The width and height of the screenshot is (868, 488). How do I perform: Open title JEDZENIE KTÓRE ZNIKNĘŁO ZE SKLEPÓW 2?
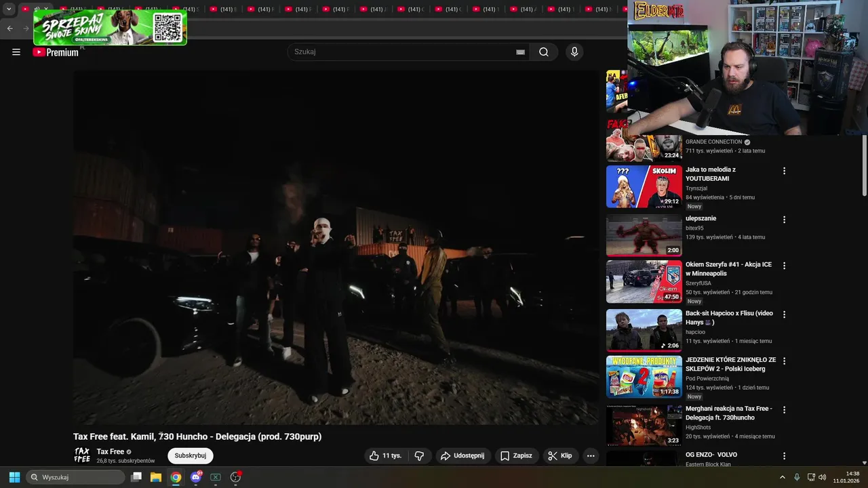[730, 365]
